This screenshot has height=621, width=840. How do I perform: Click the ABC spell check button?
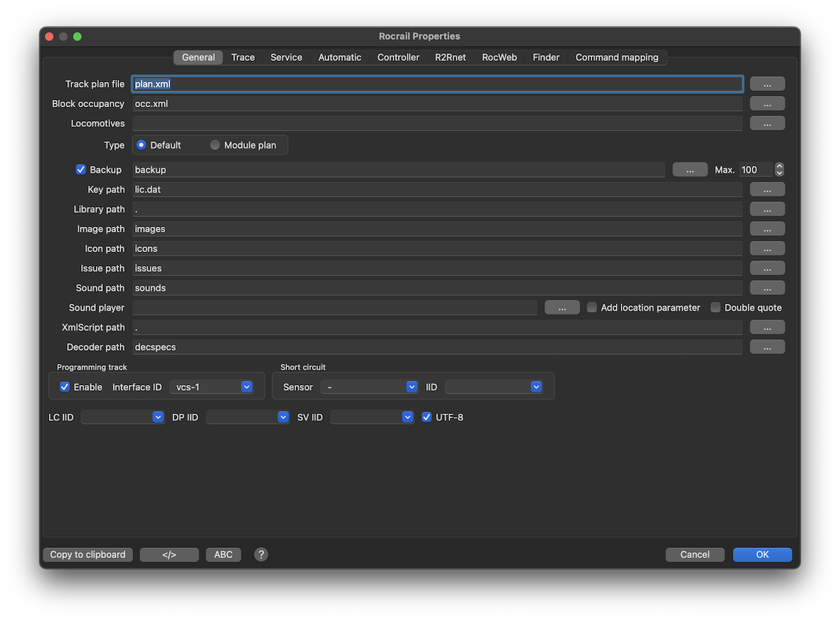[x=223, y=554]
